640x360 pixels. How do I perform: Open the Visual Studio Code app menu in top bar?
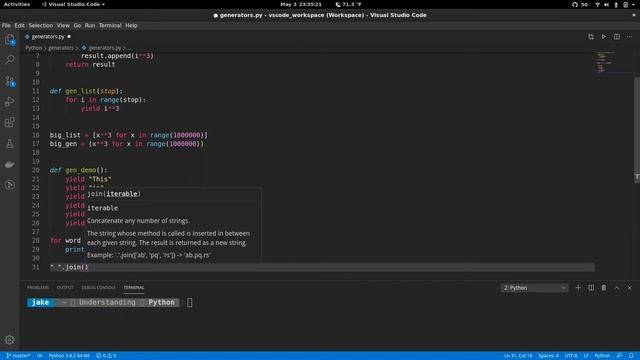[x=73, y=4]
